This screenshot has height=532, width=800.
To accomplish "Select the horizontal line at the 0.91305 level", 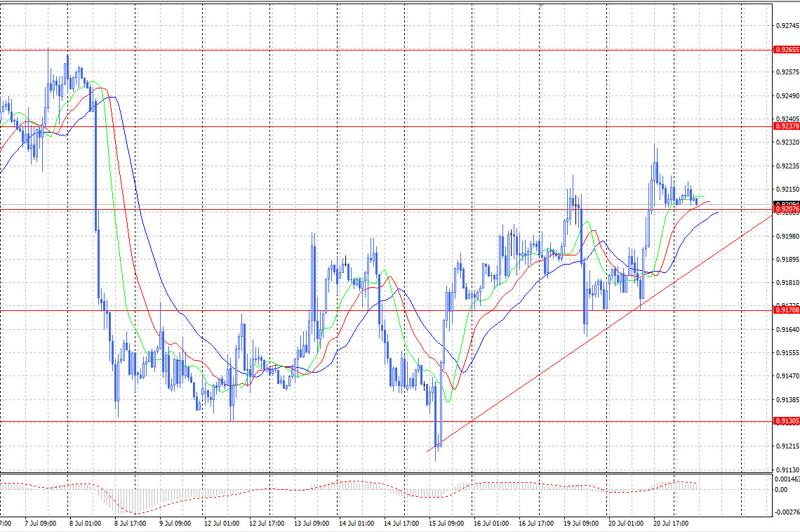I will pyautogui.click(x=386, y=422).
